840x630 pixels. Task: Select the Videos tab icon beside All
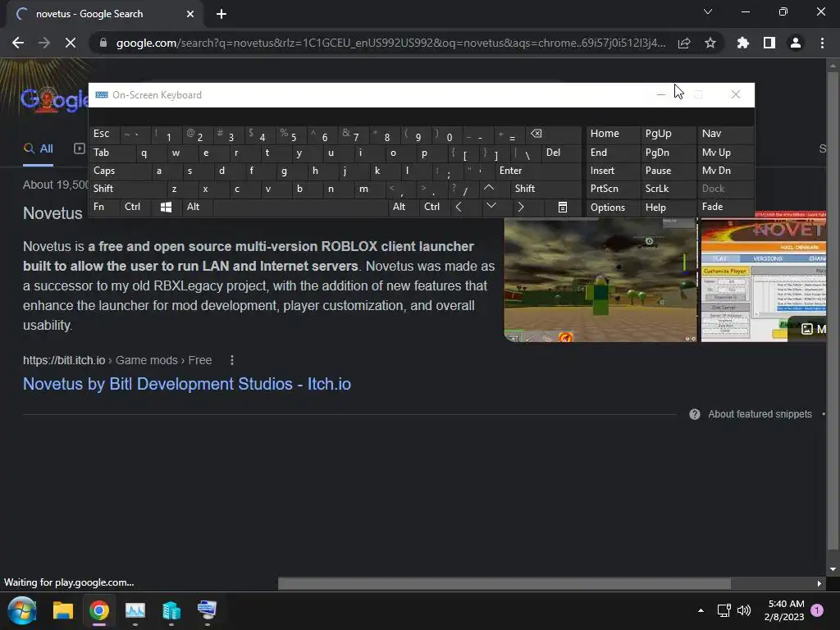click(x=80, y=148)
